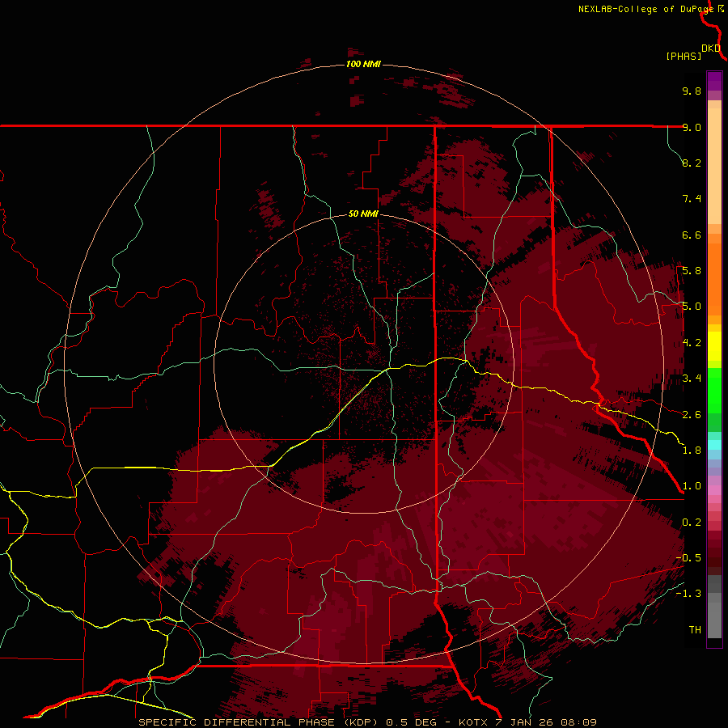Click the Specific Differential Phase caption at bottom
This screenshot has height=728, width=728.
coord(367,722)
